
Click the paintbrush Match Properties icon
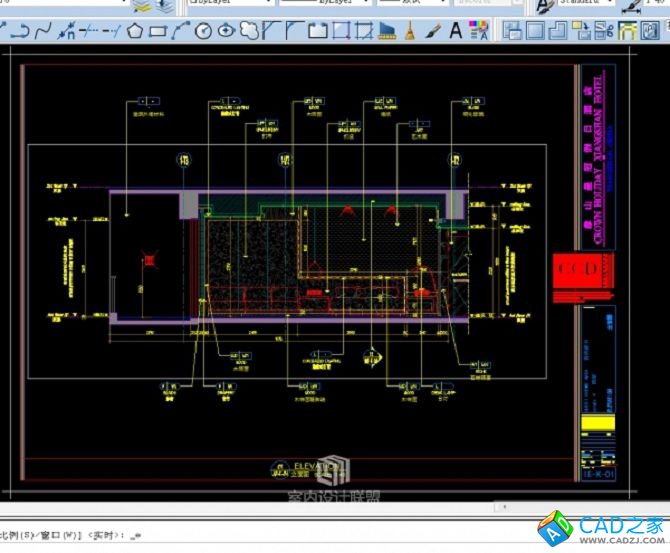point(433,31)
